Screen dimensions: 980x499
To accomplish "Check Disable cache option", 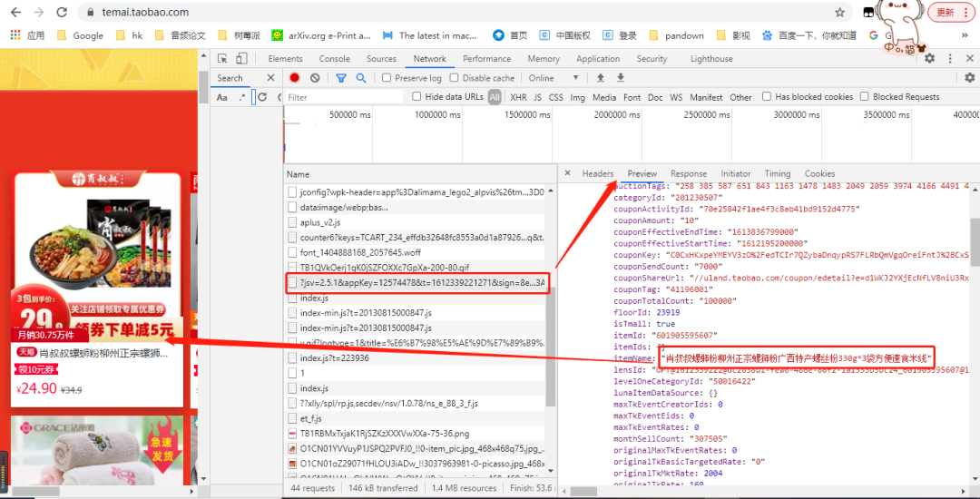I will coord(455,78).
